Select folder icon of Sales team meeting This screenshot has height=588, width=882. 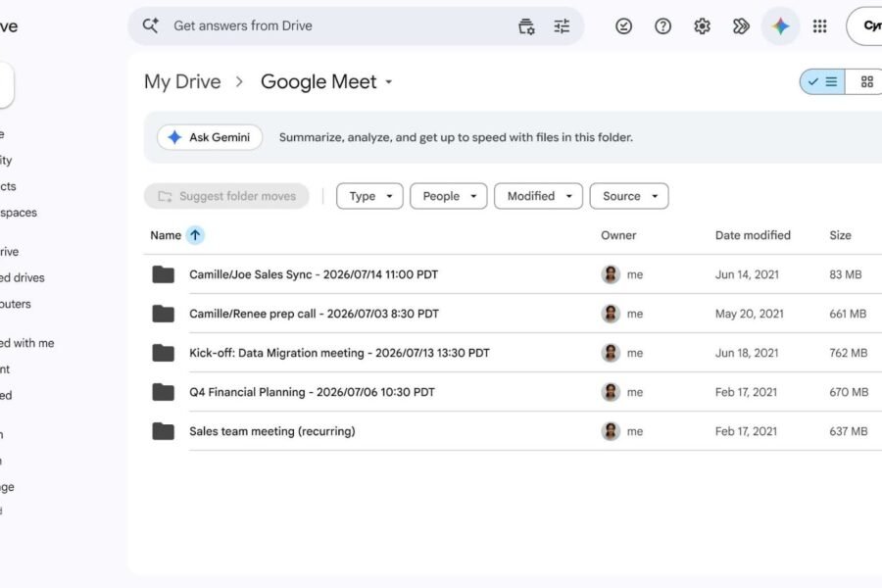point(163,431)
